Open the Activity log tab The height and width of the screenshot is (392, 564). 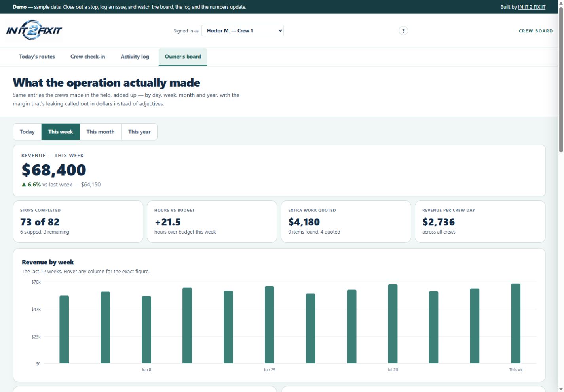[135, 57]
